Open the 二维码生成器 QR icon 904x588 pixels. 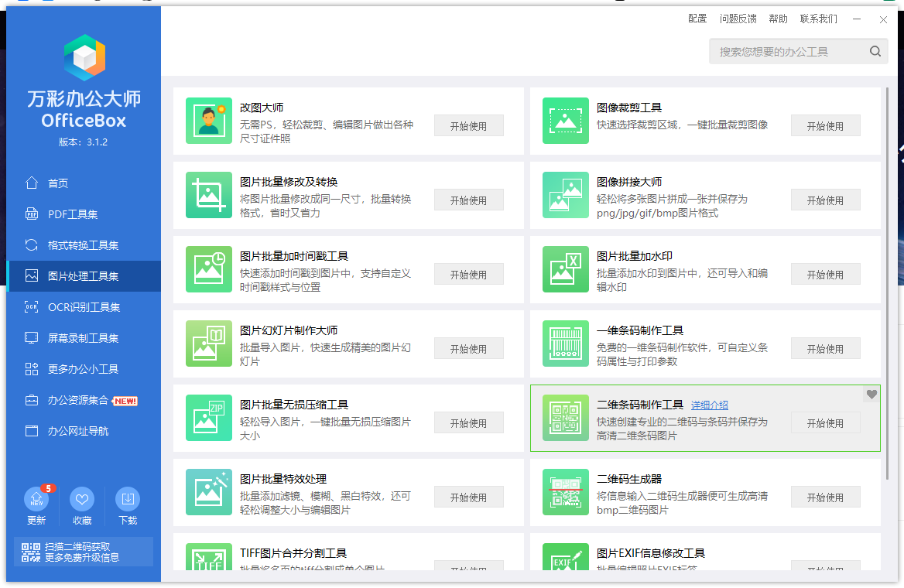coord(566,492)
